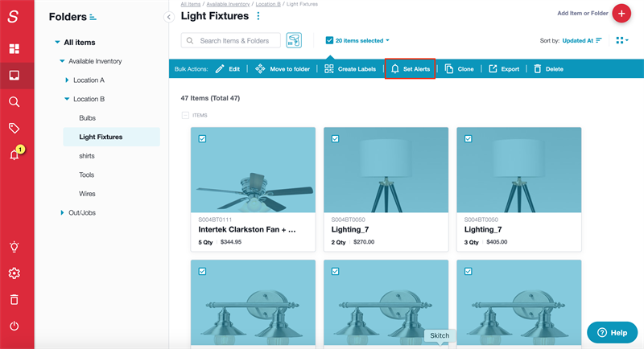Open the sidebar Search magnifier icon
This screenshot has width=644, height=349.
click(14, 102)
